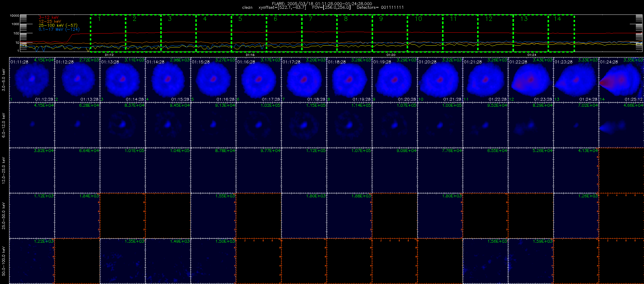Click the 01:16 time axis label
The width and height of the screenshot is (644, 284).
click(x=250, y=55)
